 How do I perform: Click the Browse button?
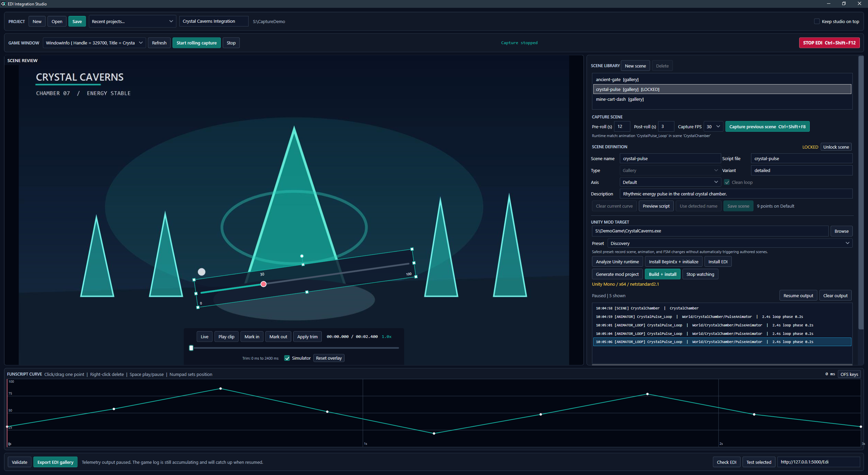tap(842, 231)
